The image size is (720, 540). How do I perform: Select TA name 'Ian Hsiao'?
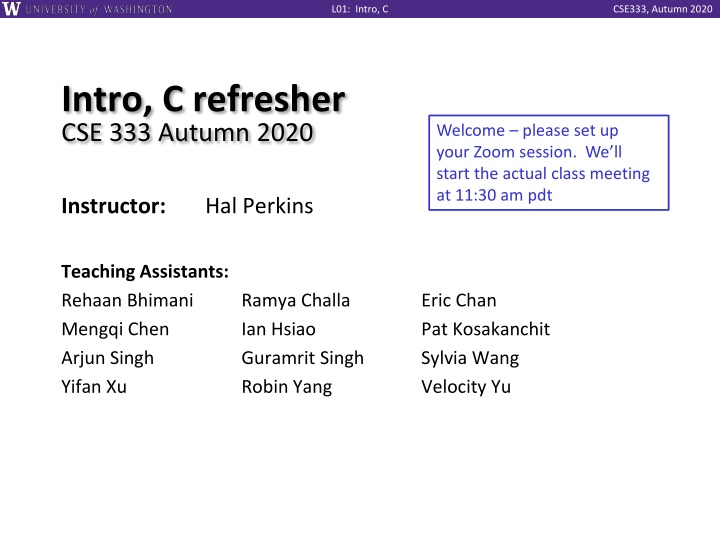(x=278, y=329)
